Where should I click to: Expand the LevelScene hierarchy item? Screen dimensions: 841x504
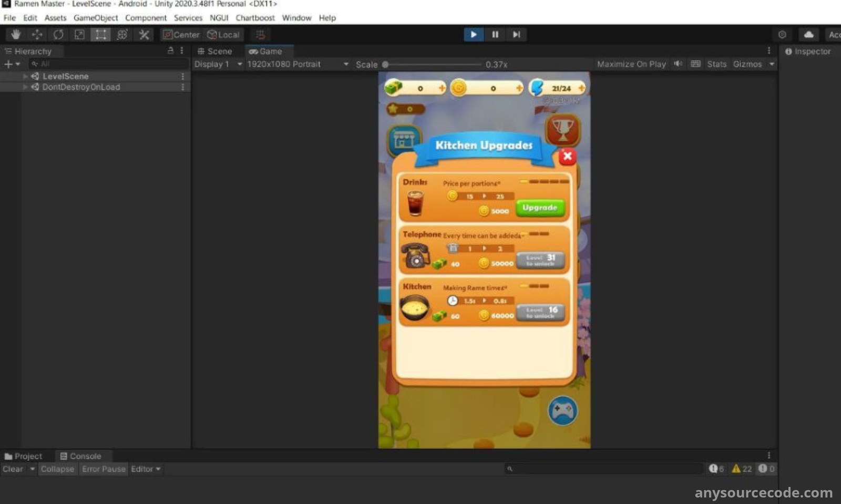click(x=25, y=76)
